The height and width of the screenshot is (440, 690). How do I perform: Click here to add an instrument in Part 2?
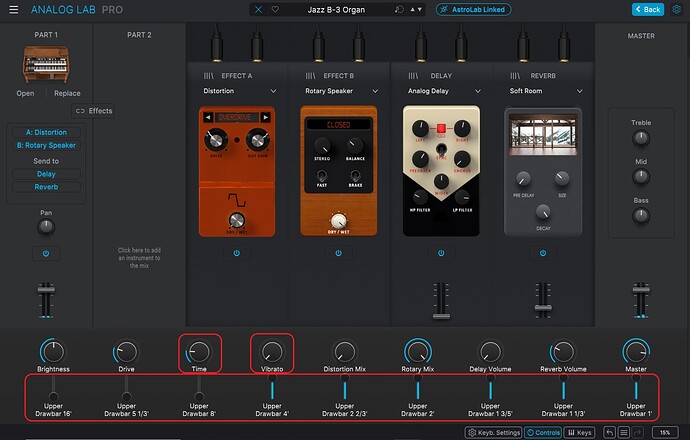[x=139, y=258]
